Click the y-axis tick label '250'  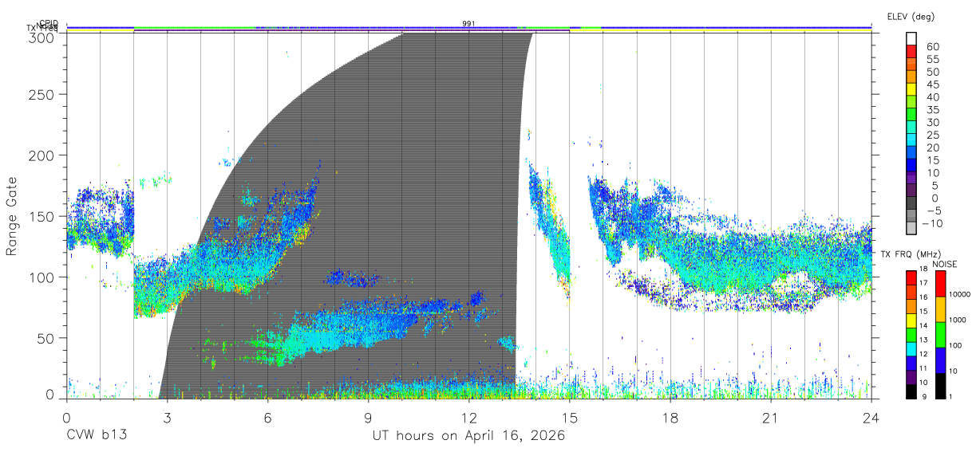pos(43,94)
